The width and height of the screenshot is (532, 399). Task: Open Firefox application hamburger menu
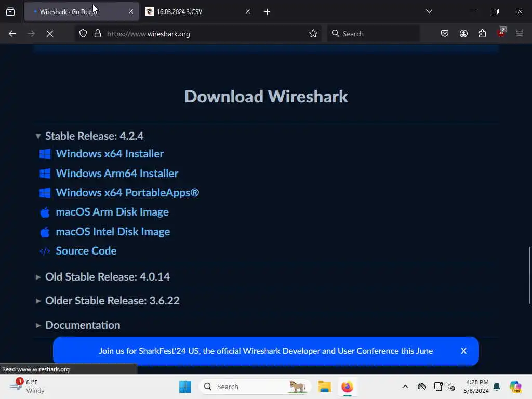tap(520, 34)
